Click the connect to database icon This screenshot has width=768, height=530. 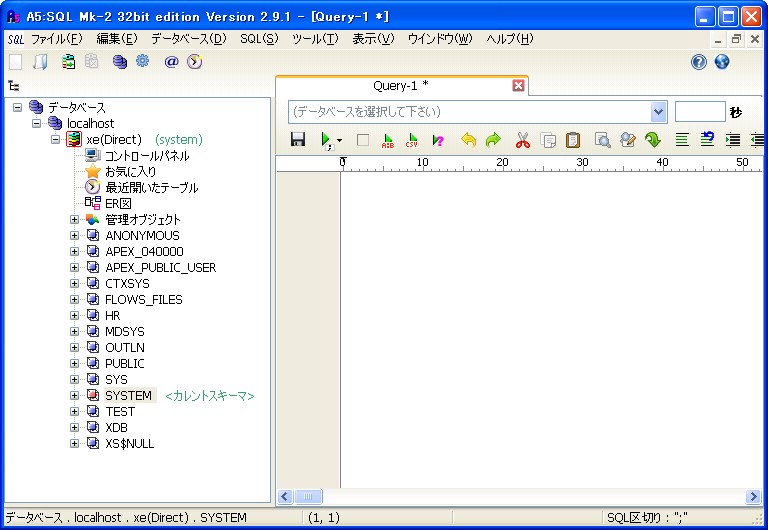[69, 62]
